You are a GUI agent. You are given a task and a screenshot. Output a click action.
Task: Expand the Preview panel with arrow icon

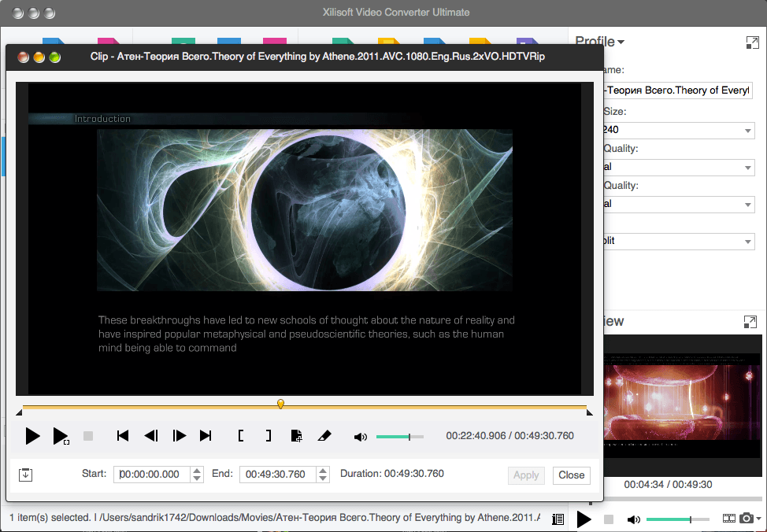point(750,322)
